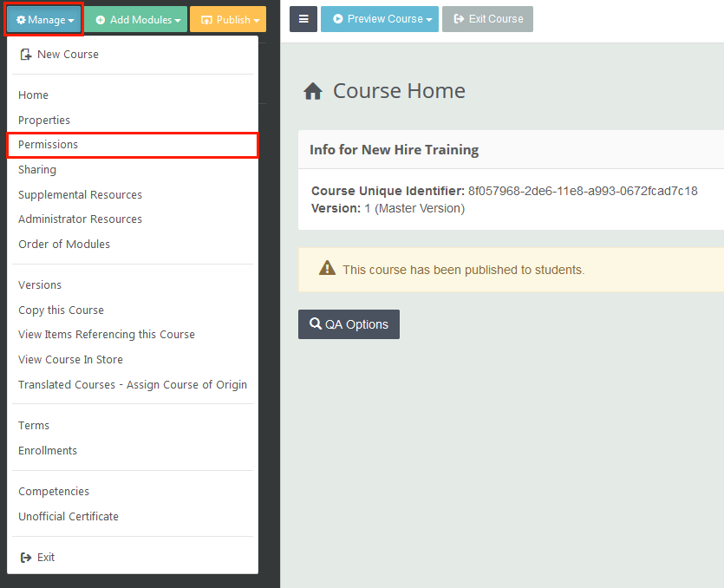Choose Permissions from Manage menu
This screenshot has height=588, width=724.
(x=133, y=145)
